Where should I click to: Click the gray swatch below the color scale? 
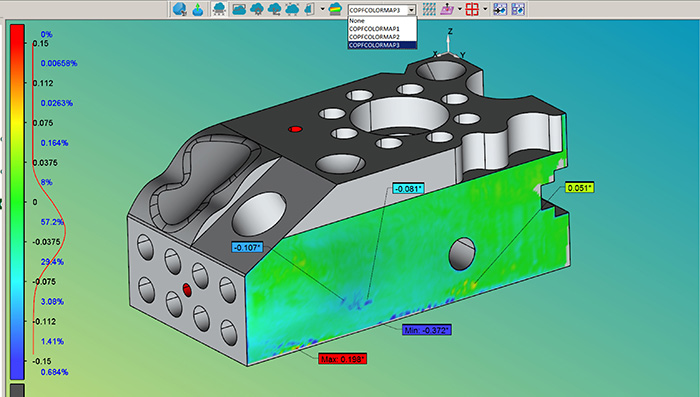pyautogui.click(x=17, y=390)
